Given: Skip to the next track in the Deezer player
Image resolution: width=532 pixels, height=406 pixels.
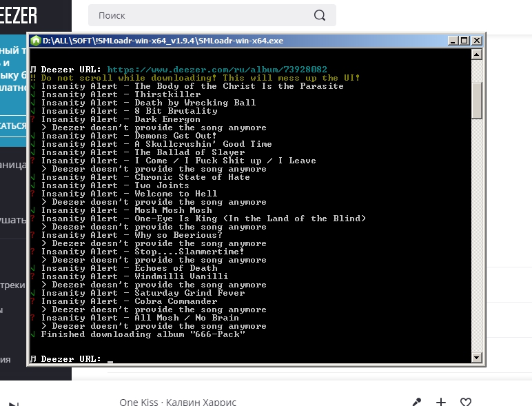Looking at the screenshot, I should coord(14,404).
